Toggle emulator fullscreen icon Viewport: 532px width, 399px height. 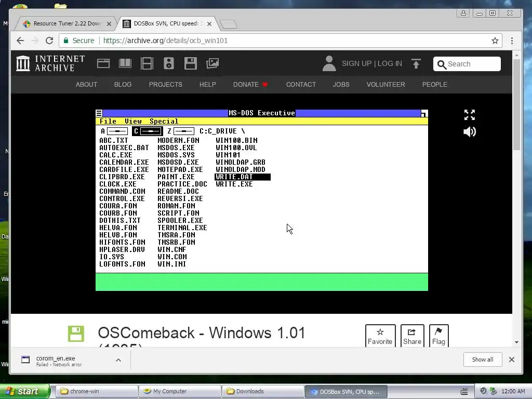click(x=470, y=115)
